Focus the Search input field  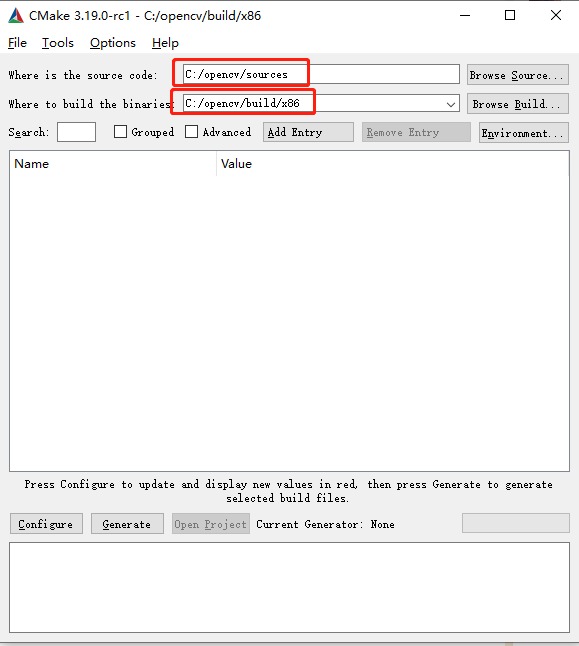[76, 132]
